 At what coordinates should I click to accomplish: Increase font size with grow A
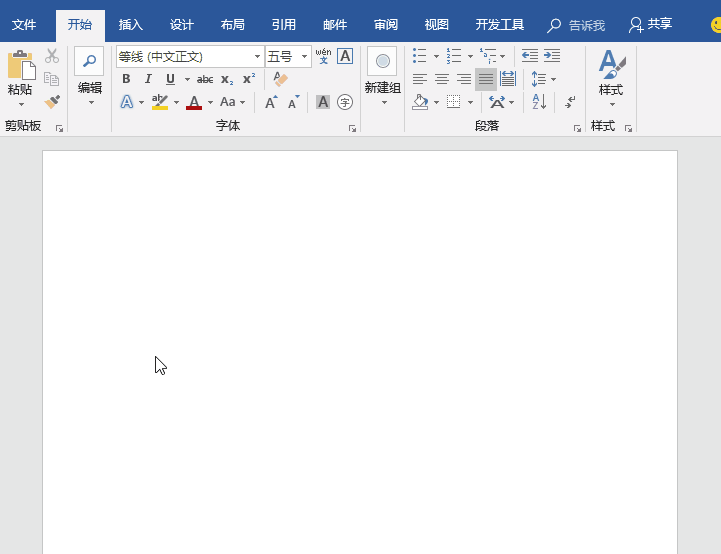tap(271, 102)
